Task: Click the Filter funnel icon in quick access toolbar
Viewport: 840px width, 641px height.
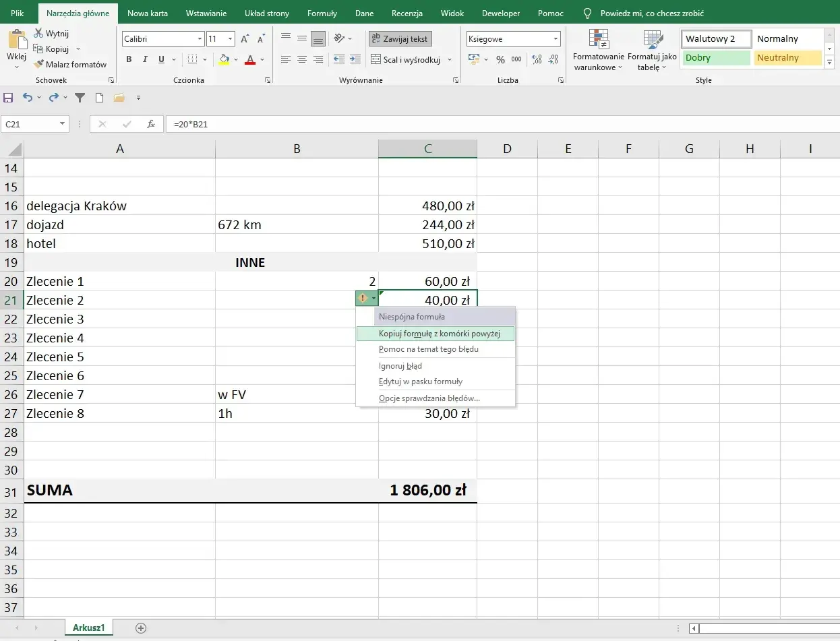Action: [x=80, y=98]
